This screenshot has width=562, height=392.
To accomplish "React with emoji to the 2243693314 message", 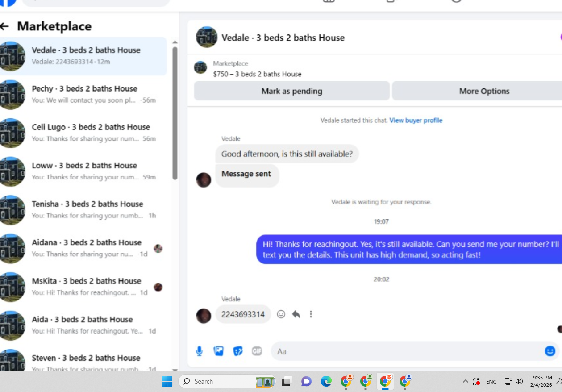I will click(281, 314).
